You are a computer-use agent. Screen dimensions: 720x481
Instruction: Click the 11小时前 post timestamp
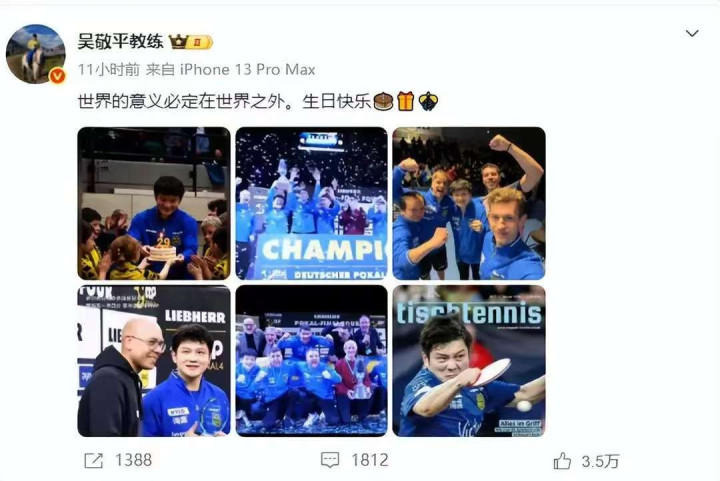click(x=109, y=70)
